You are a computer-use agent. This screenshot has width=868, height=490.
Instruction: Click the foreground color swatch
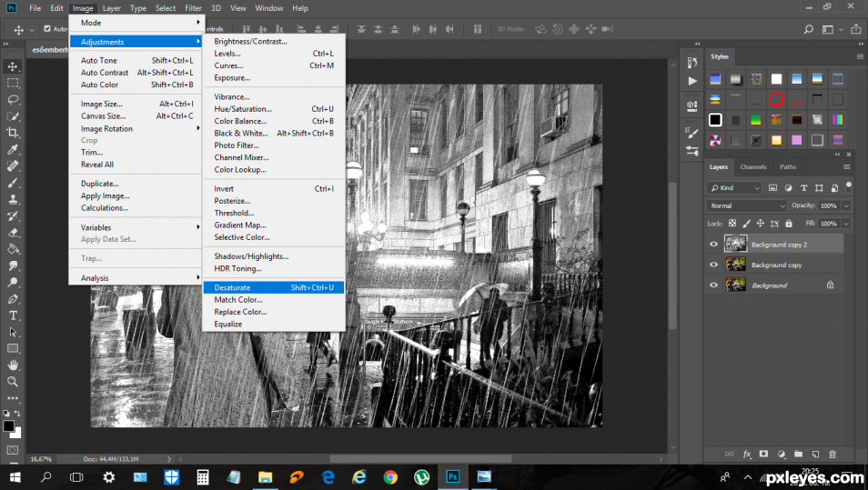[8, 425]
